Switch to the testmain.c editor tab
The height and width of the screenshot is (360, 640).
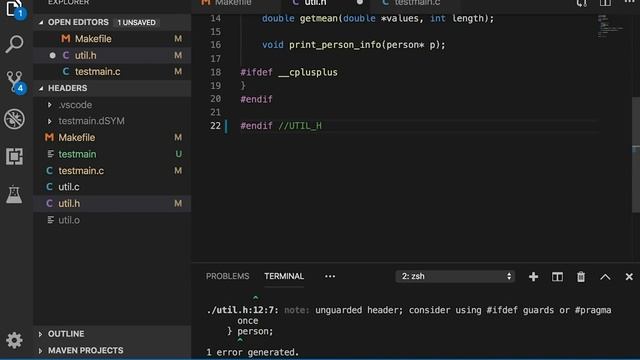pyautogui.click(x=415, y=3)
